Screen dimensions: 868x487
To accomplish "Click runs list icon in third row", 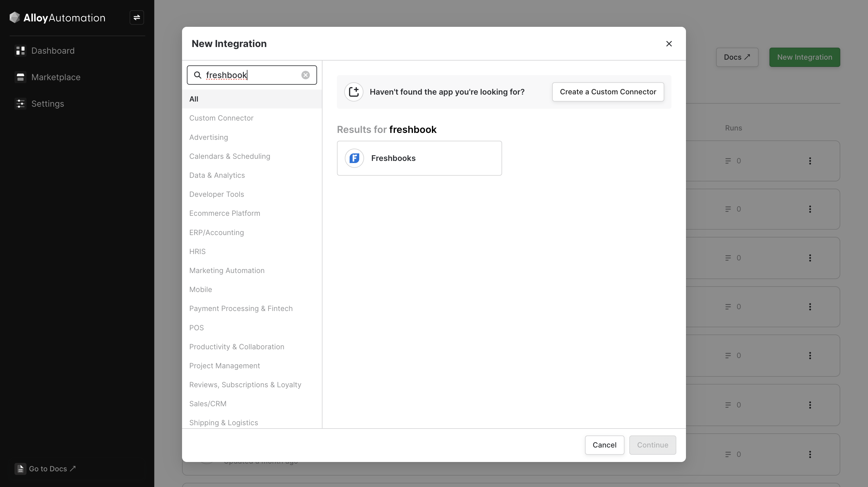I will (728, 258).
